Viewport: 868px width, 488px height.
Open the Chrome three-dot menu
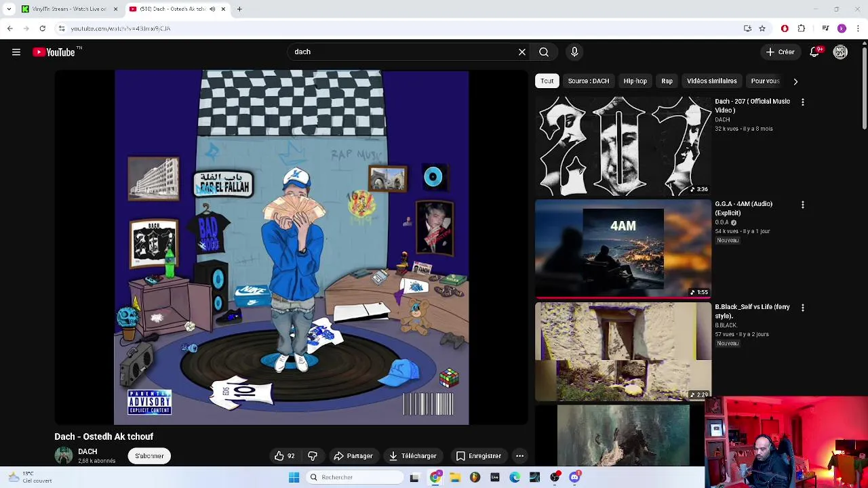pos(858,28)
